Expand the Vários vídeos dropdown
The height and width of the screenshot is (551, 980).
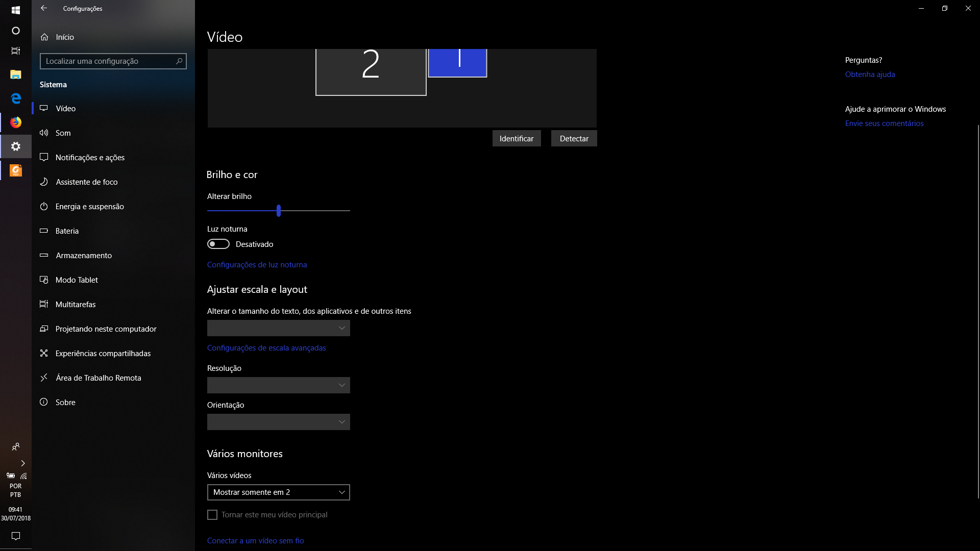click(x=279, y=492)
